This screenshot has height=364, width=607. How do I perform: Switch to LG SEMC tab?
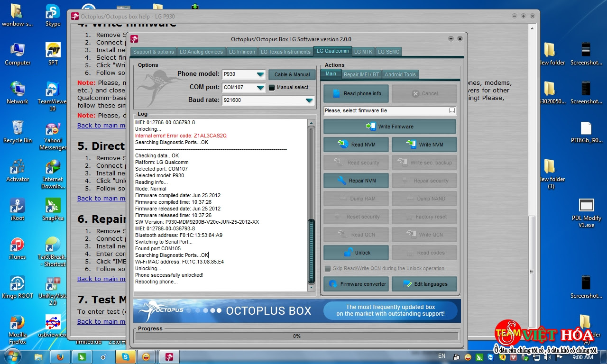click(x=389, y=52)
